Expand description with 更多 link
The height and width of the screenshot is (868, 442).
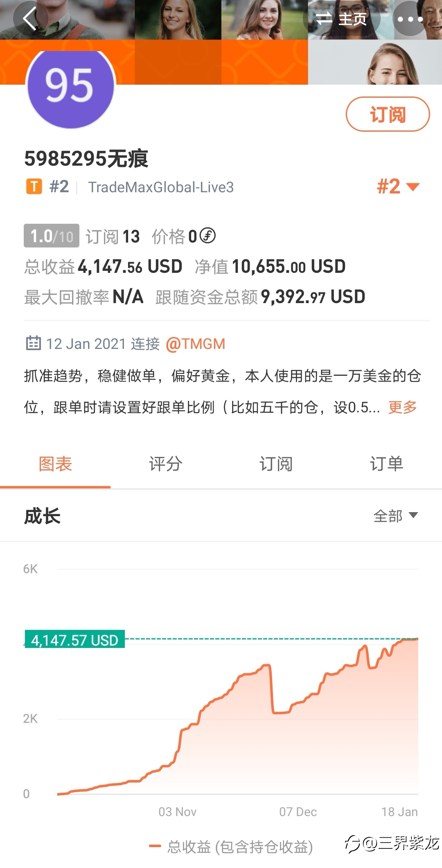(402, 407)
